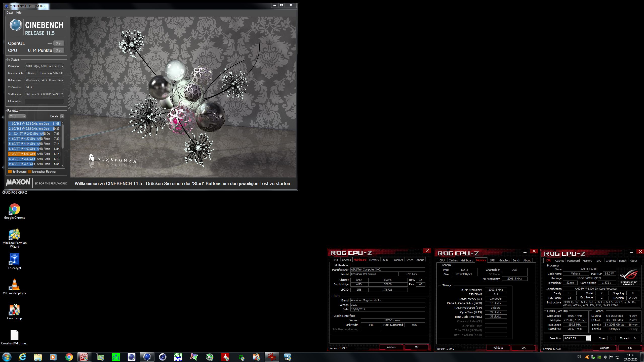Open the green Prime95 2^P-1 taskbar icon
Screen dimensions: 644x362
(x=116, y=357)
